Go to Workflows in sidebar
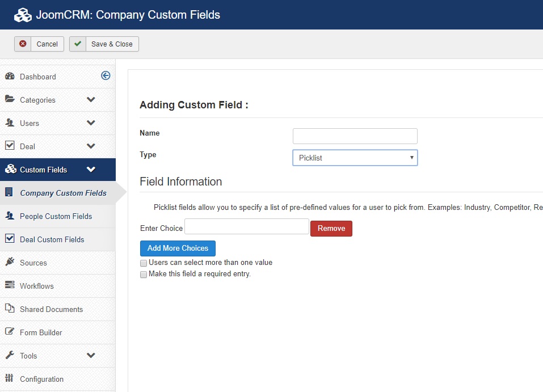Screen dimensions: 543x392 [57, 286]
